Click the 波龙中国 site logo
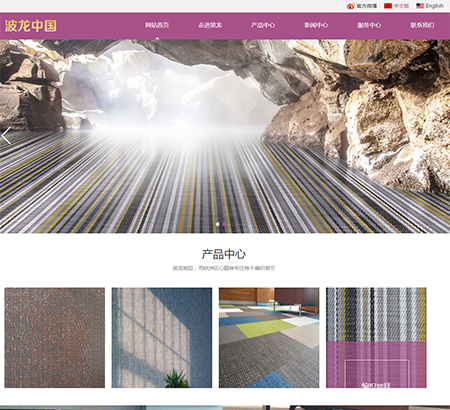Image resolution: width=450 pixels, height=410 pixels. tap(30, 26)
